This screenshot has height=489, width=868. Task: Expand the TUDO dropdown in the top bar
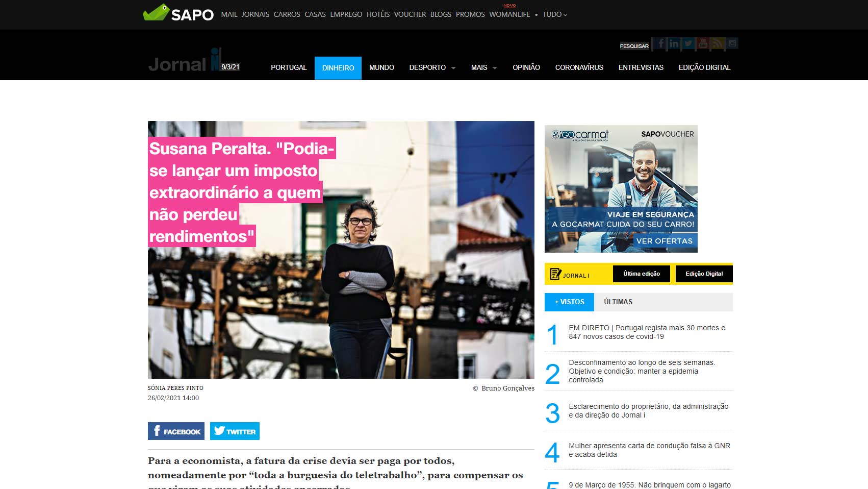coord(554,14)
